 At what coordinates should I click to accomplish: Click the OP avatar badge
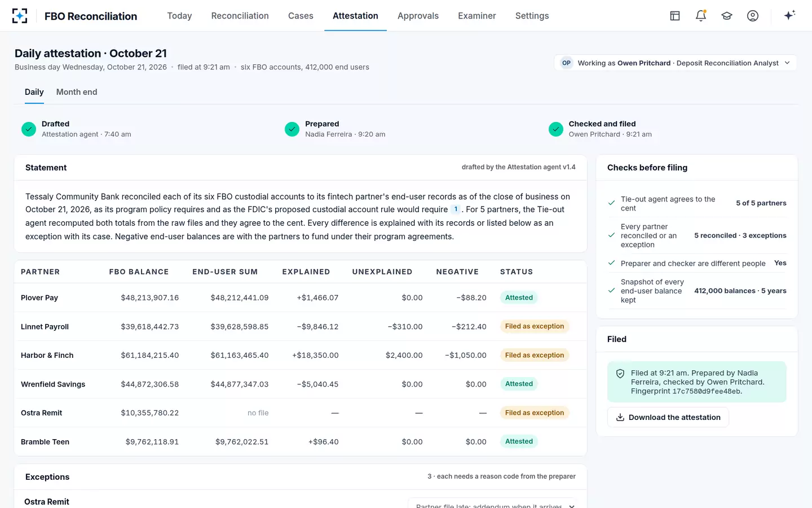[566, 63]
